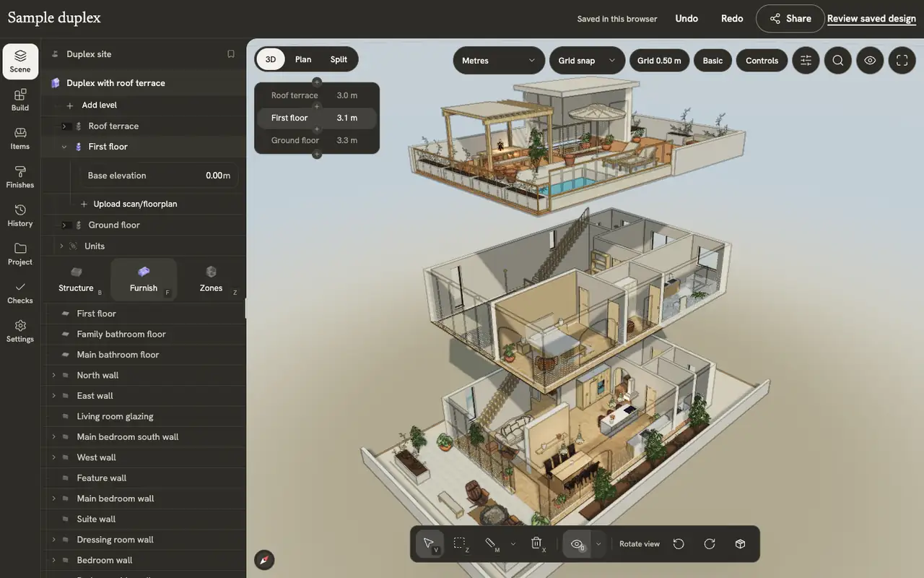Open the History panel
The width and height of the screenshot is (924, 578).
click(20, 216)
